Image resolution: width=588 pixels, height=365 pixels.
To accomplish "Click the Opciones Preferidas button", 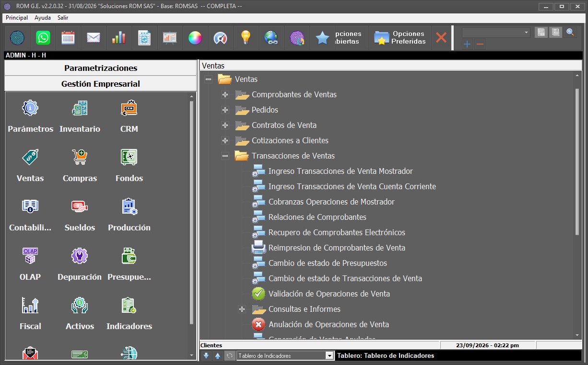I will [400, 38].
